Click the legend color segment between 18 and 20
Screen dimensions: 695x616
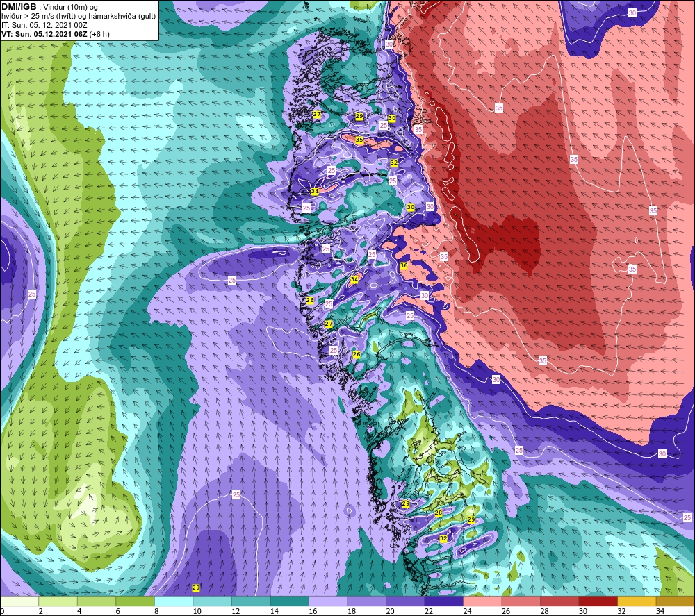(x=366, y=601)
